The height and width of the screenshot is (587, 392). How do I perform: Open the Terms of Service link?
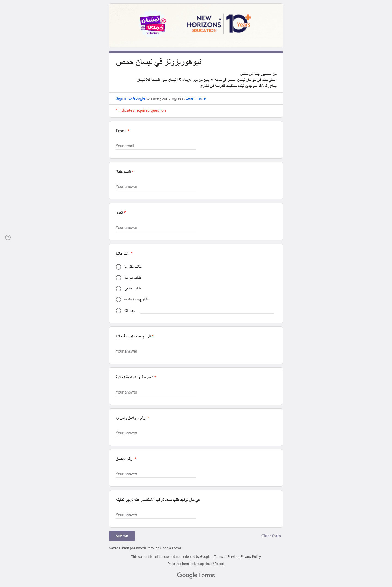coord(226,557)
